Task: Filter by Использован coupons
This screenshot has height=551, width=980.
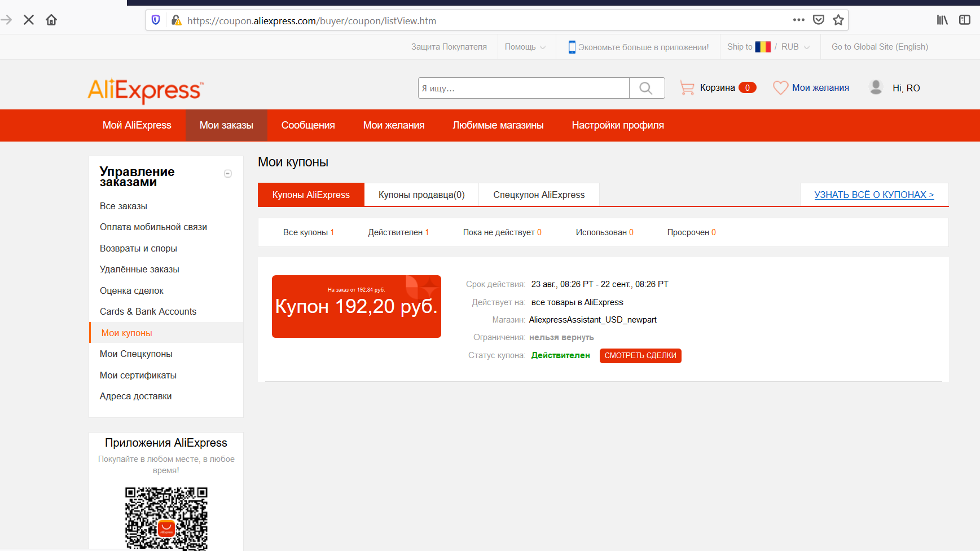Action: [604, 232]
